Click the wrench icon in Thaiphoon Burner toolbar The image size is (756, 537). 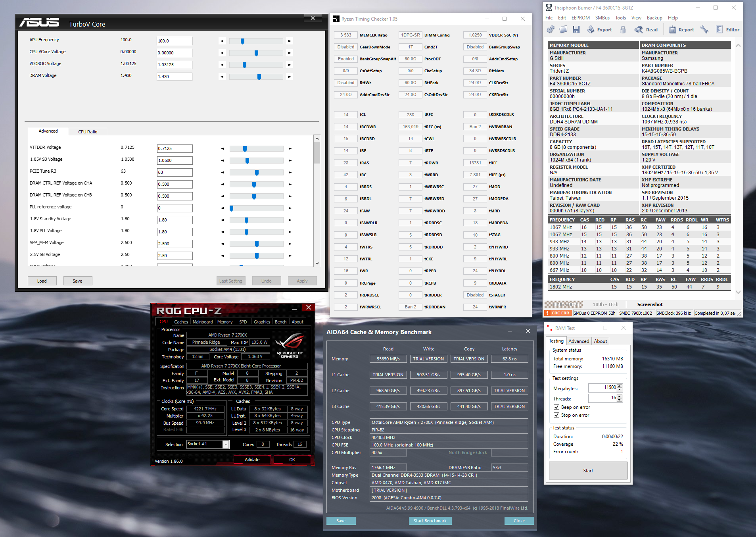(704, 30)
